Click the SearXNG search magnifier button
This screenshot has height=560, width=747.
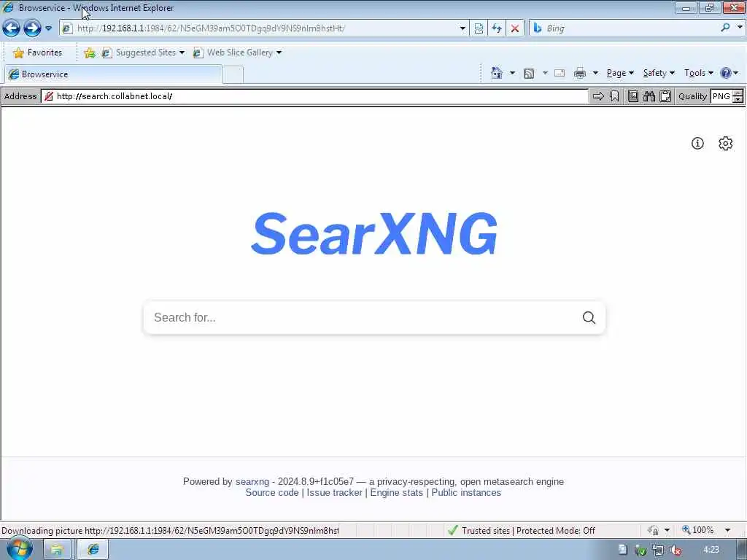589,318
